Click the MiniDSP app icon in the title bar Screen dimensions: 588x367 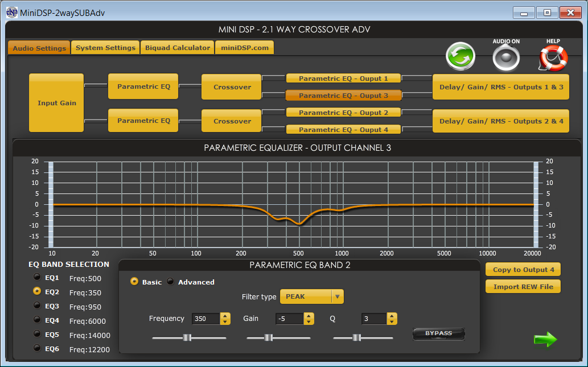pos(11,13)
